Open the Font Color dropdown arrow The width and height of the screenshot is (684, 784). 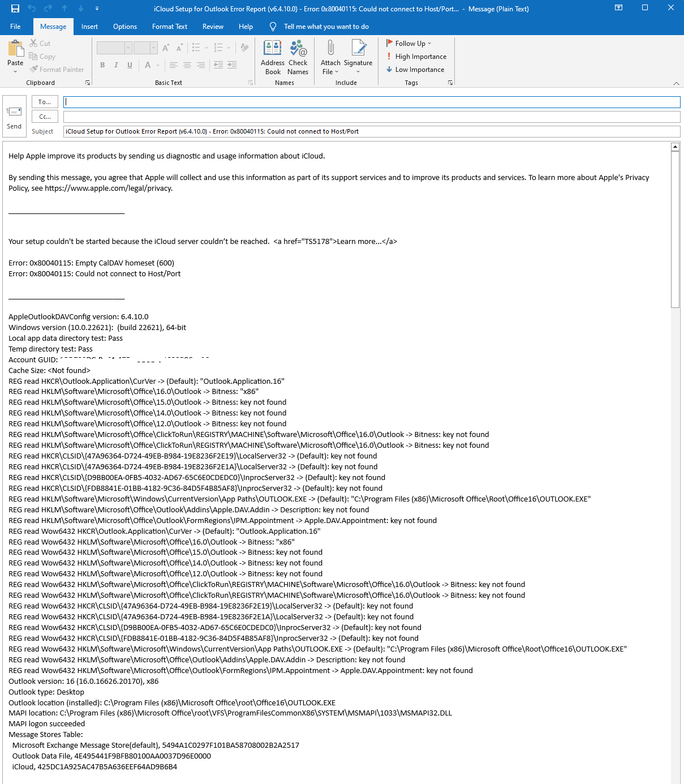pos(157,65)
